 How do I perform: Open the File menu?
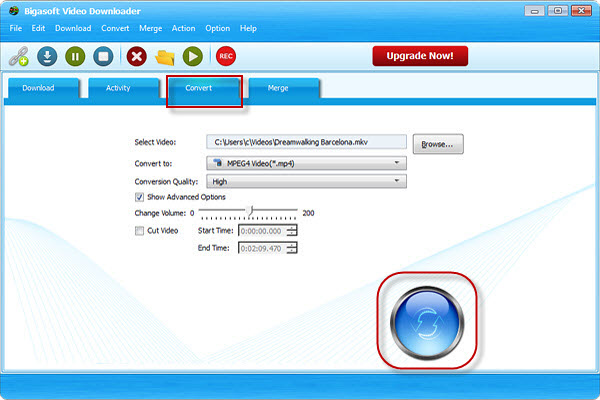[x=16, y=28]
